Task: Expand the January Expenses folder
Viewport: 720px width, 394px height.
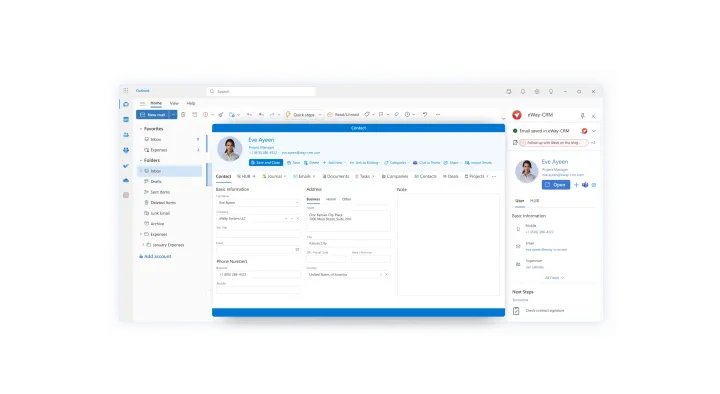Action: coord(143,245)
